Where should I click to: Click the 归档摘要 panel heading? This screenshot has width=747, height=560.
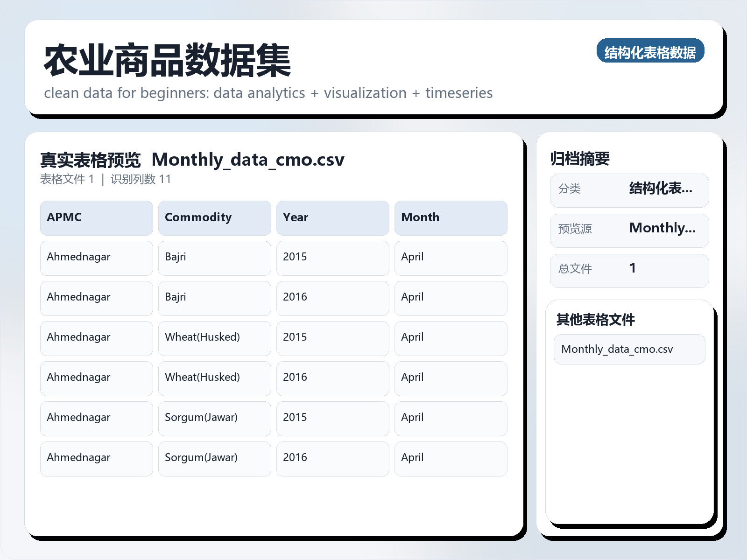tap(579, 159)
